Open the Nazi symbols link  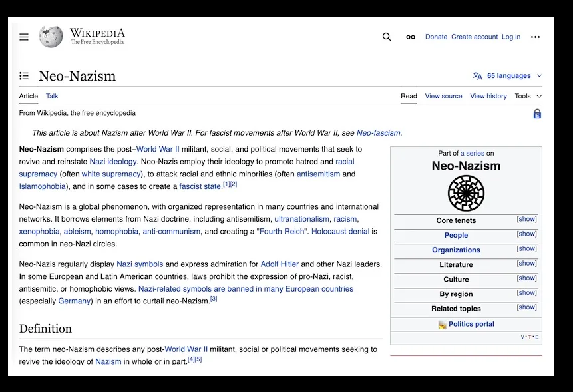click(x=140, y=264)
